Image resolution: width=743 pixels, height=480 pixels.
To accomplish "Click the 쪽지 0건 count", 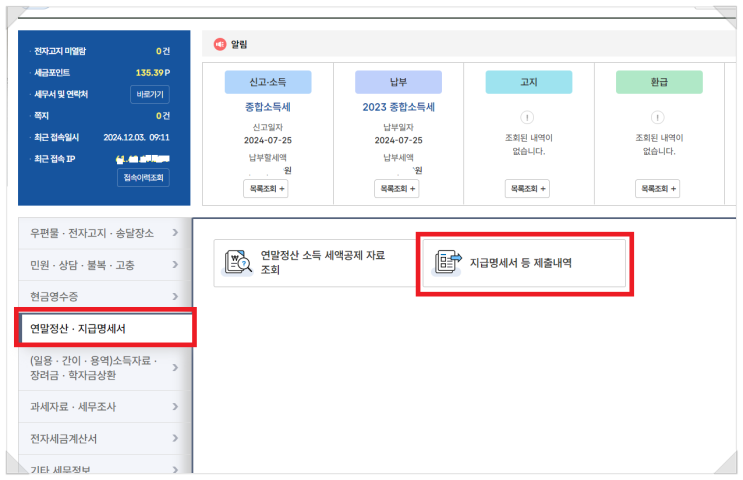I will (x=163, y=116).
